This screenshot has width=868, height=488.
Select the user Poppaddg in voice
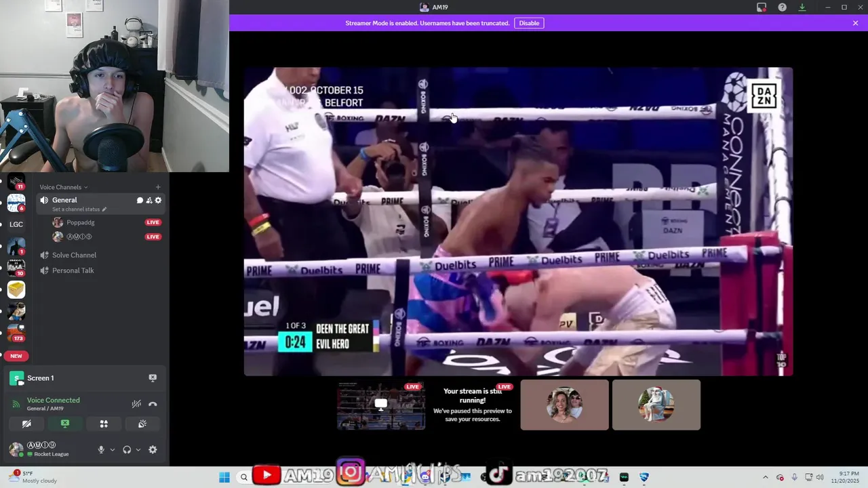pyautogui.click(x=80, y=222)
